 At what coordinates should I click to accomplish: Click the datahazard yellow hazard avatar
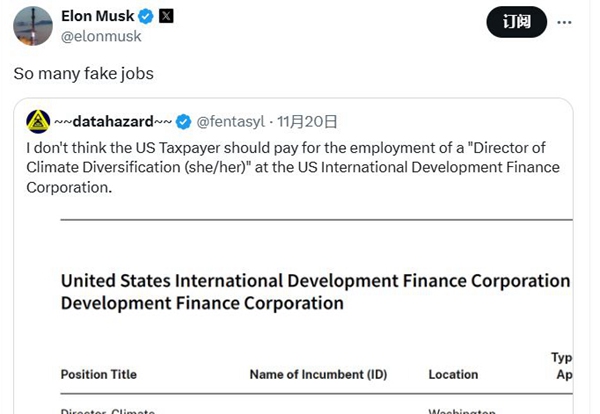39,122
